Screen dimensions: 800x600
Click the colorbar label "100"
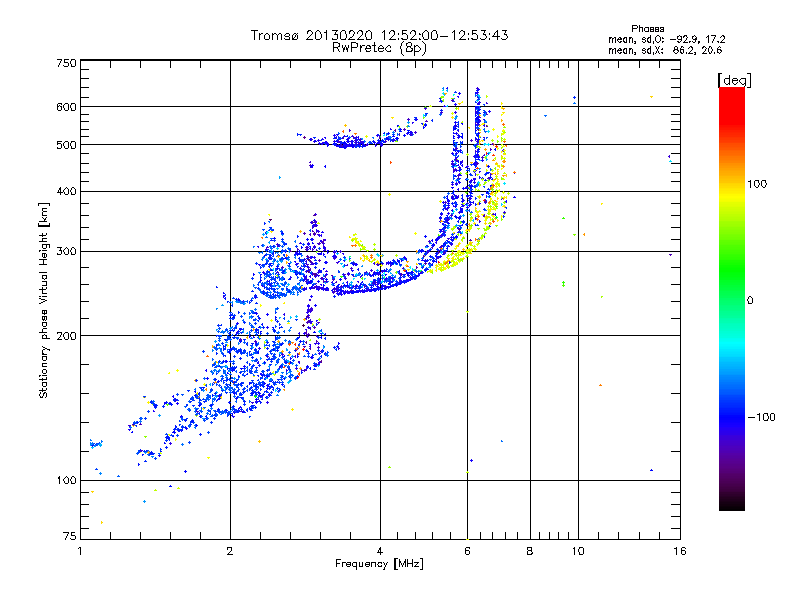coord(757,184)
